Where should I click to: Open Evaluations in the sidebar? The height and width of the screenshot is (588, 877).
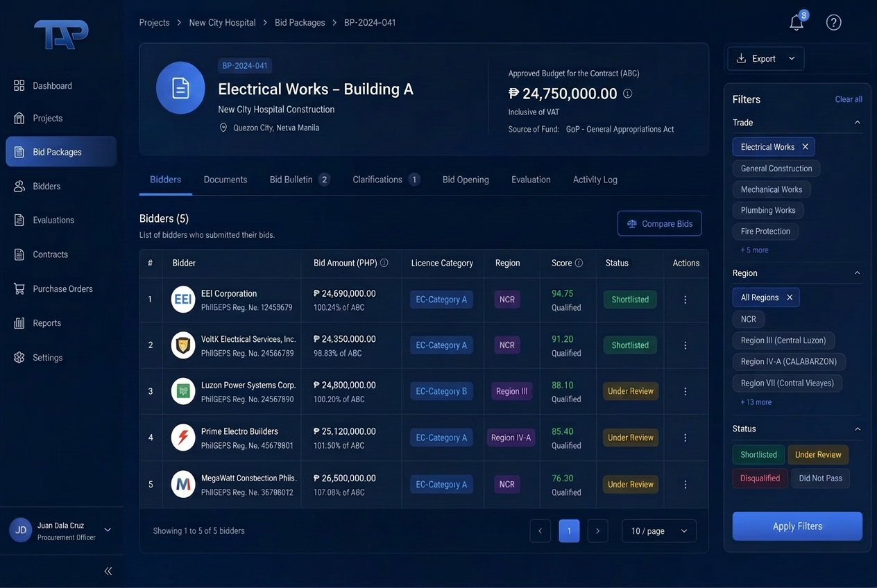[61, 220]
